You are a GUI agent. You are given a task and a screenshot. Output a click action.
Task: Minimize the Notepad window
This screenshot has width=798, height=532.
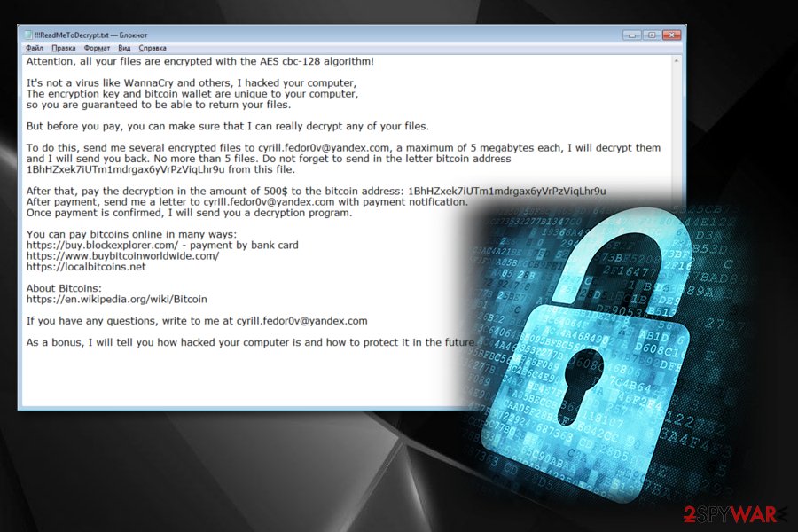click(632, 35)
